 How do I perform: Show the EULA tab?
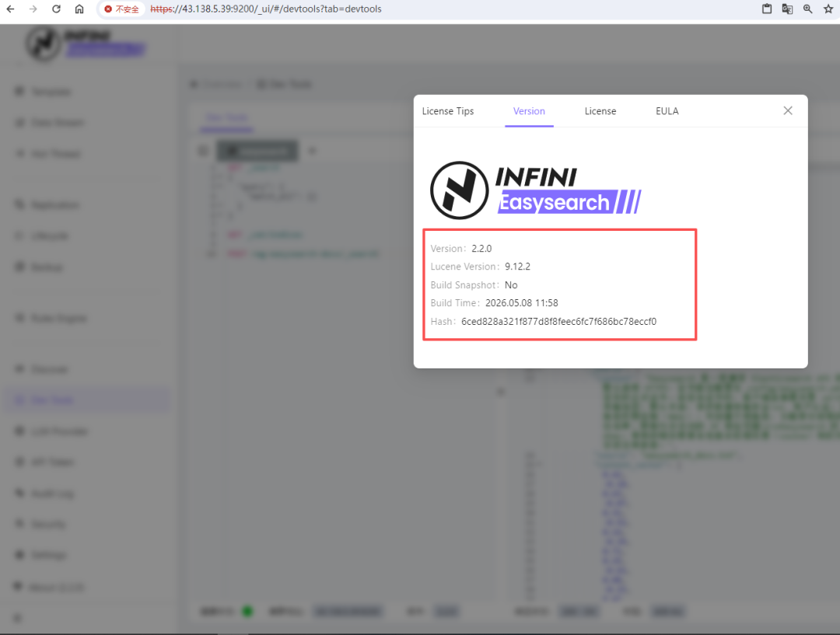pos(667,111)
